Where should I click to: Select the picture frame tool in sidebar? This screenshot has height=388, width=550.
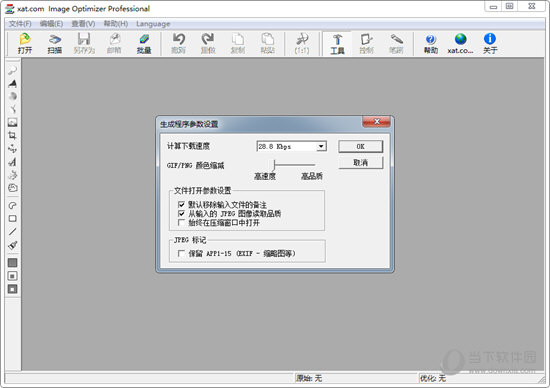12,122
